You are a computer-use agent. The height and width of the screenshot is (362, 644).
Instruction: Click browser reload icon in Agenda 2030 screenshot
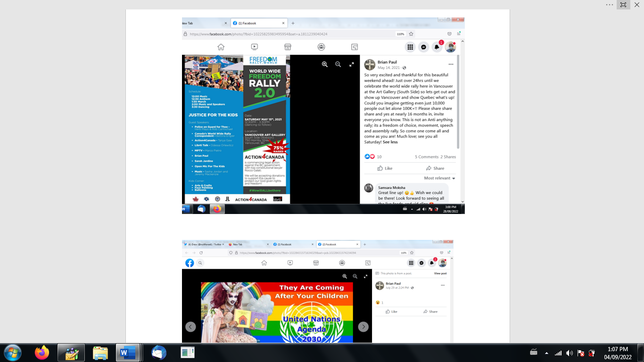click(x=201, y=253)
